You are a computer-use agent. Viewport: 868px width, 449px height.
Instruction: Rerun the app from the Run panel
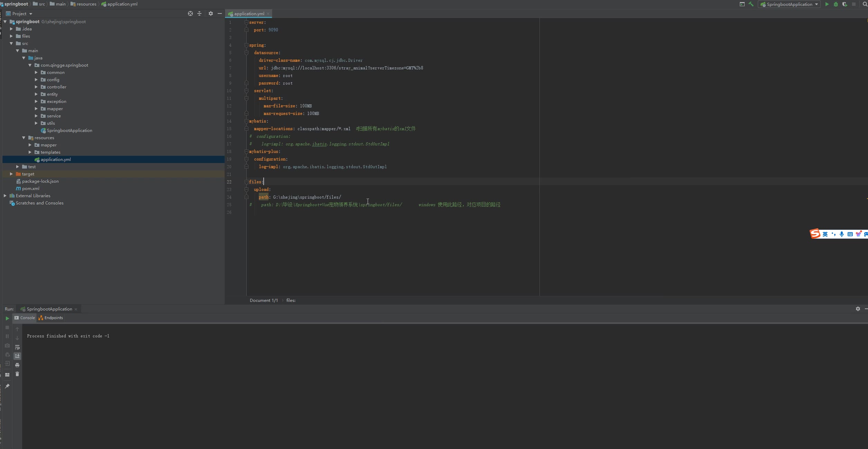click(x=7, y=318)
